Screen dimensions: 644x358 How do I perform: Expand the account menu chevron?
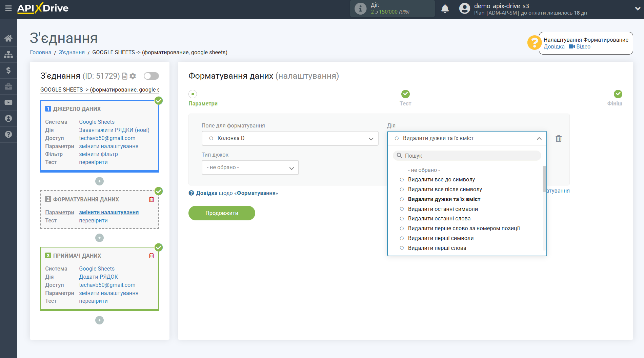click(x=637, y=9)
